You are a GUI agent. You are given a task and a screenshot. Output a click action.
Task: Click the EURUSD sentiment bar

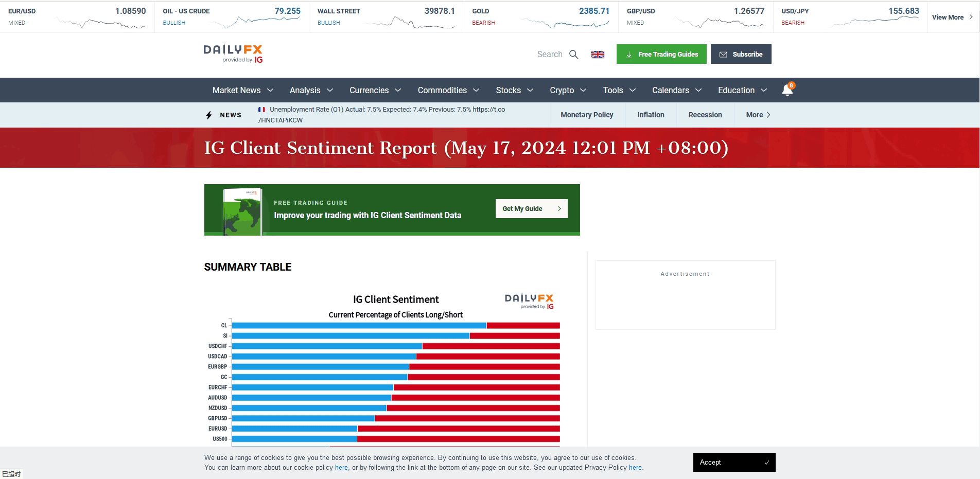click(396, 429)
